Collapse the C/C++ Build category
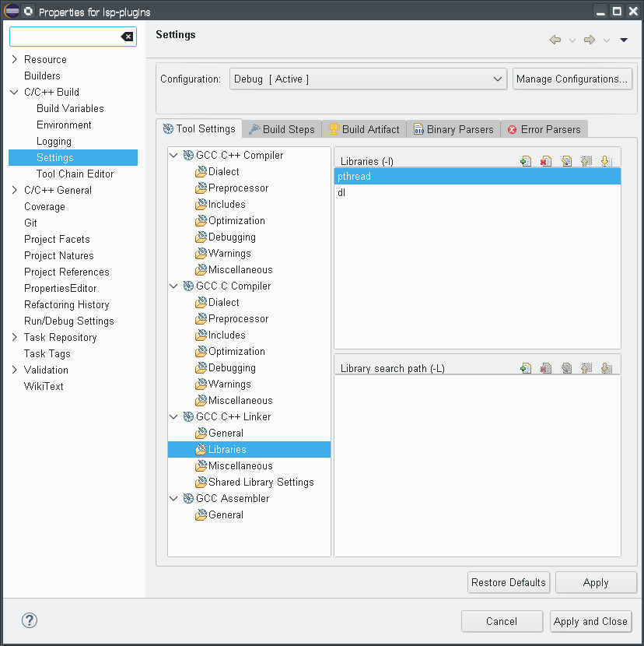Viewport: 644px width, 646px height. click(14, 92)
